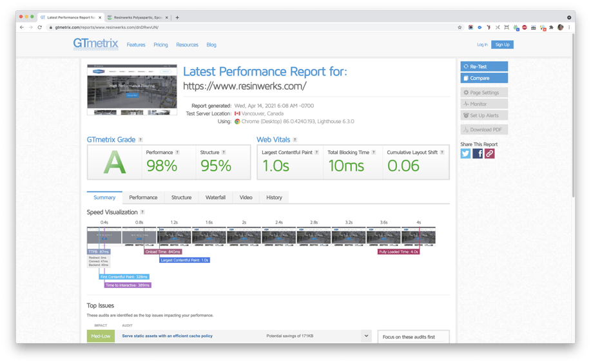The width and height of the screenshot is (591, 364).
Task: Share report on Facebook
Action: (478, 153)
